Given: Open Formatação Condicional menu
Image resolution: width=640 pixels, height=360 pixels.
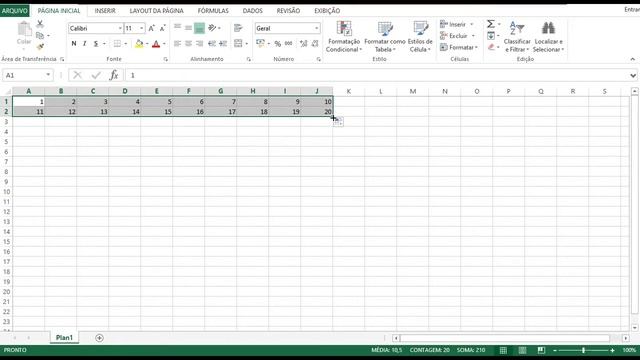Looking at the screenshot, I should 344,37.
